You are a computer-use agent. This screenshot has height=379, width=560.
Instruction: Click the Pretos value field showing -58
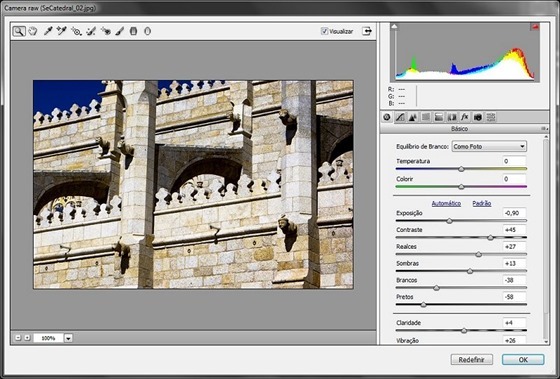514,297
